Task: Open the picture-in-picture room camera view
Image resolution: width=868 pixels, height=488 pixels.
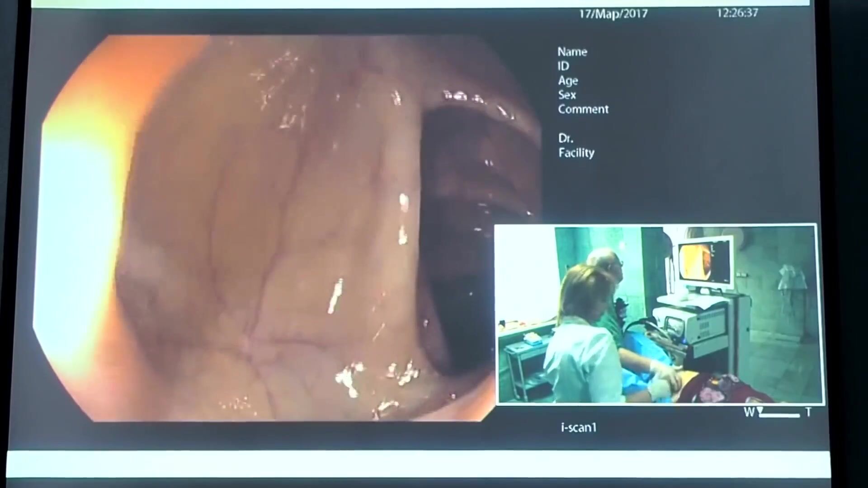Action: click(x=658, y=314)
